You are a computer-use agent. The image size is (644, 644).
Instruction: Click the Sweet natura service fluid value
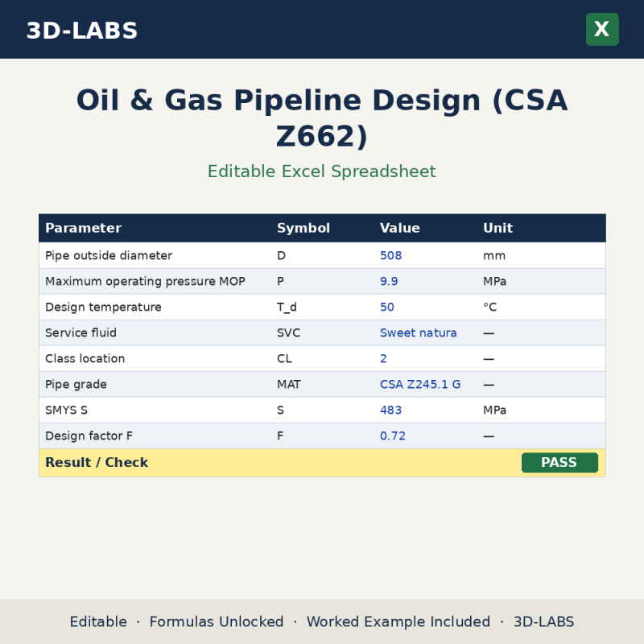[418, 332]
